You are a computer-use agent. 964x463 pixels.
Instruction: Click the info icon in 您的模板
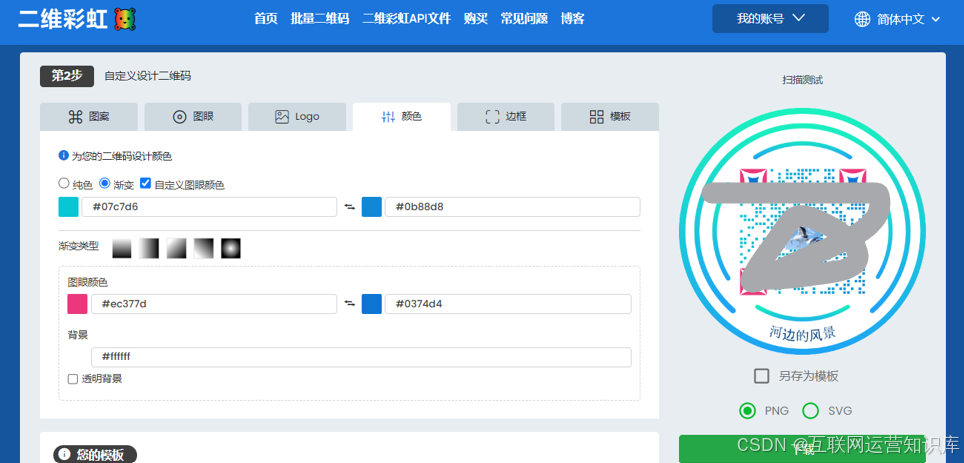coord(65,455)
